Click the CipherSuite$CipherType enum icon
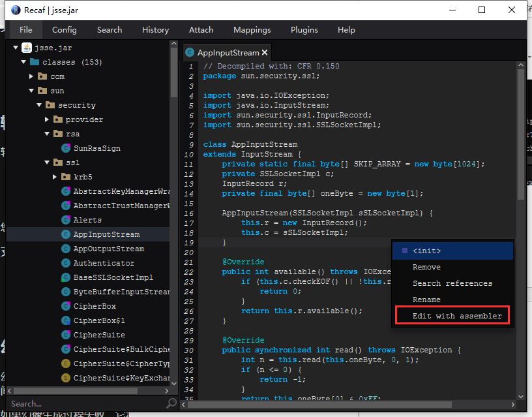Image resolution: width=532 pixels, height=417 pixels. (66, 363)
